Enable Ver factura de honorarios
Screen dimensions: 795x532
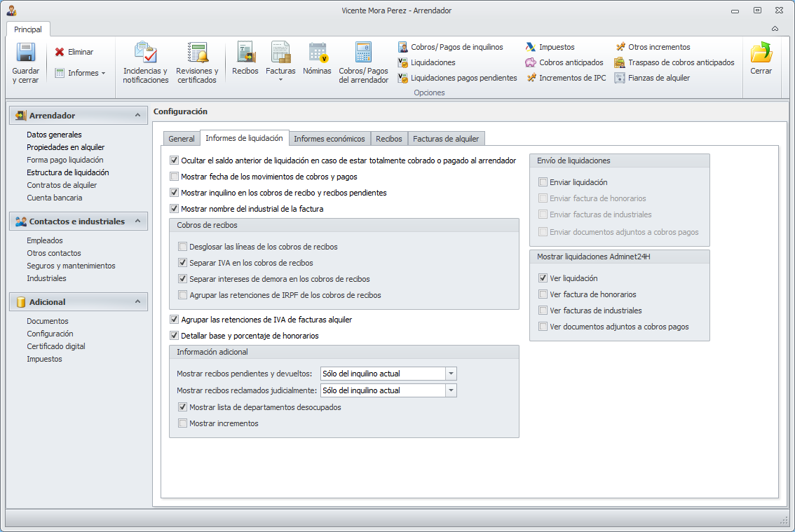tap(543, 294)
